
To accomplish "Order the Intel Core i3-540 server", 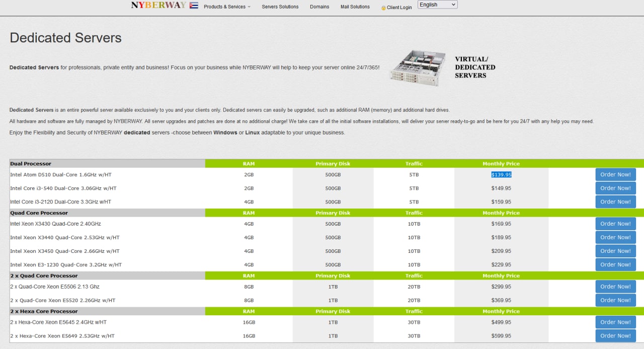I will [x=615, y=188].
